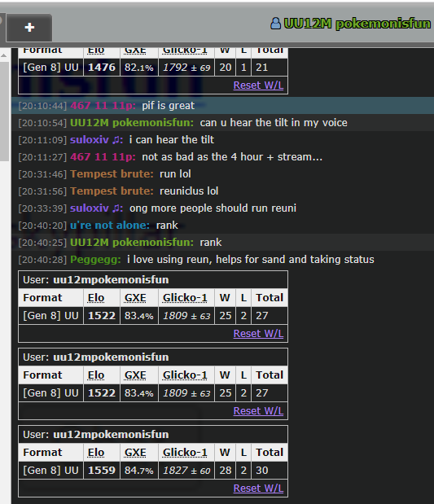Click username 467 11 11p on pif message

pyautogui.click(x=103, y=105)
